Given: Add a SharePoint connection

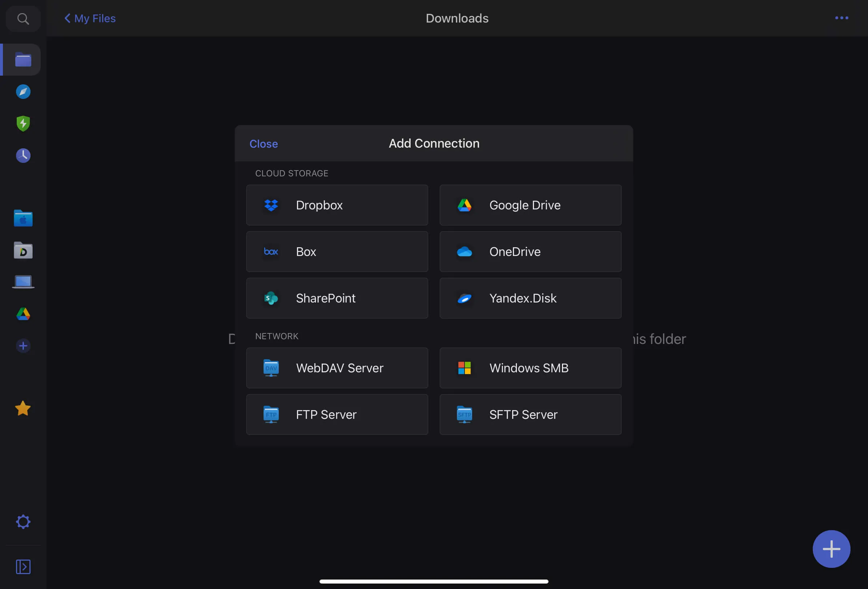Looking at the screenshot, I should [x=337, y=298].
